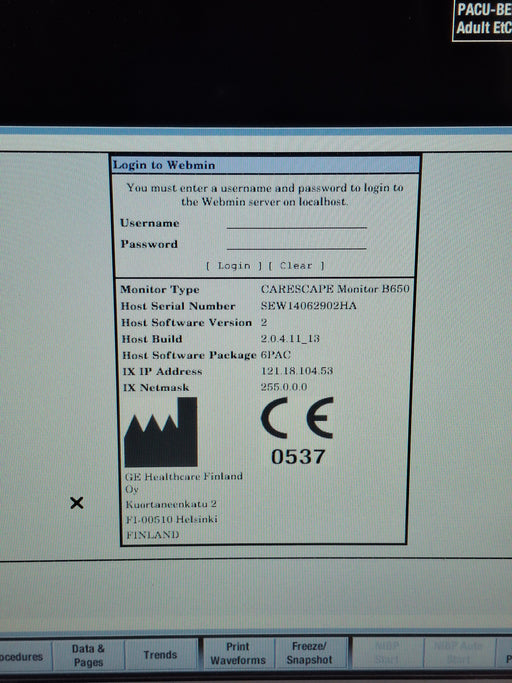The width and height of the screenshot is (512, 683).
Task: Click the Clear button
Action: pyautogui.click(x=296, y=266)
